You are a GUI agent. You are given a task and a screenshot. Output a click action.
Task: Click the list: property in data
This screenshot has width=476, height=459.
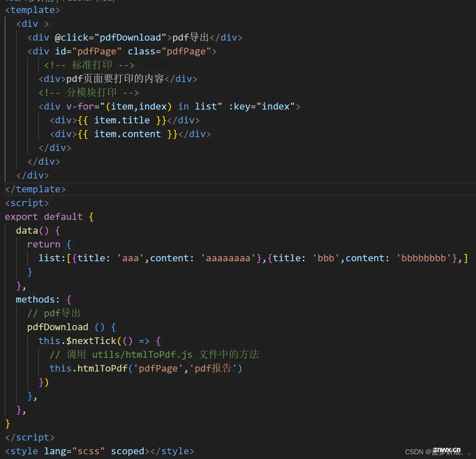point(52,258)
